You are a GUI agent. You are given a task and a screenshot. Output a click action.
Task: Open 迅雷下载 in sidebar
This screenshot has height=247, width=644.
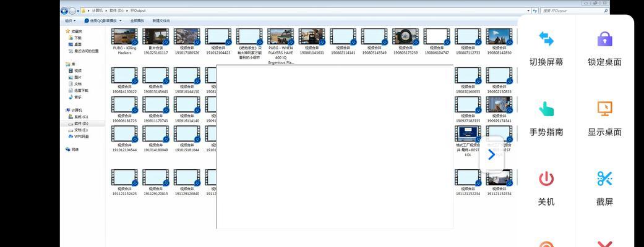(x=79, y=90)
